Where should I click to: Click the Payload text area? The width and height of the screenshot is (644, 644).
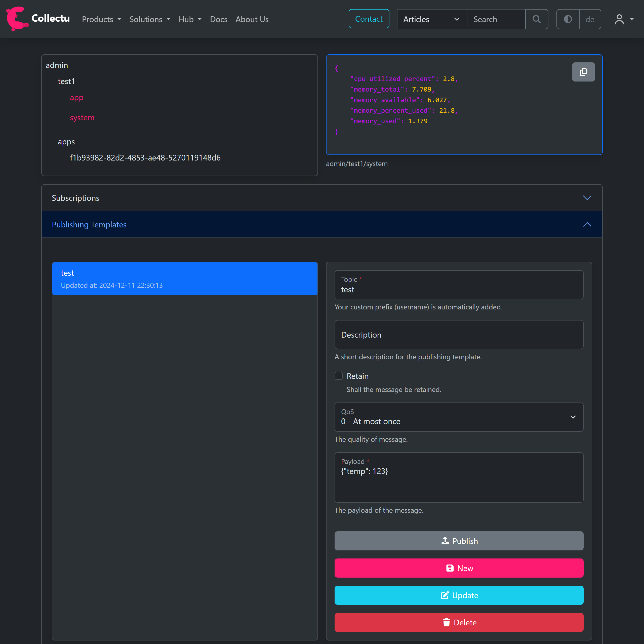459,477
